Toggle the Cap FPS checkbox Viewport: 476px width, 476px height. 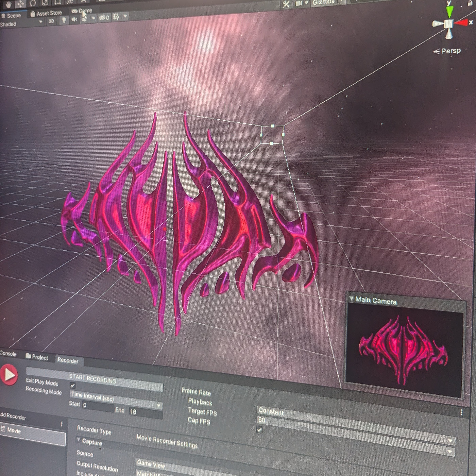(260, 430)
